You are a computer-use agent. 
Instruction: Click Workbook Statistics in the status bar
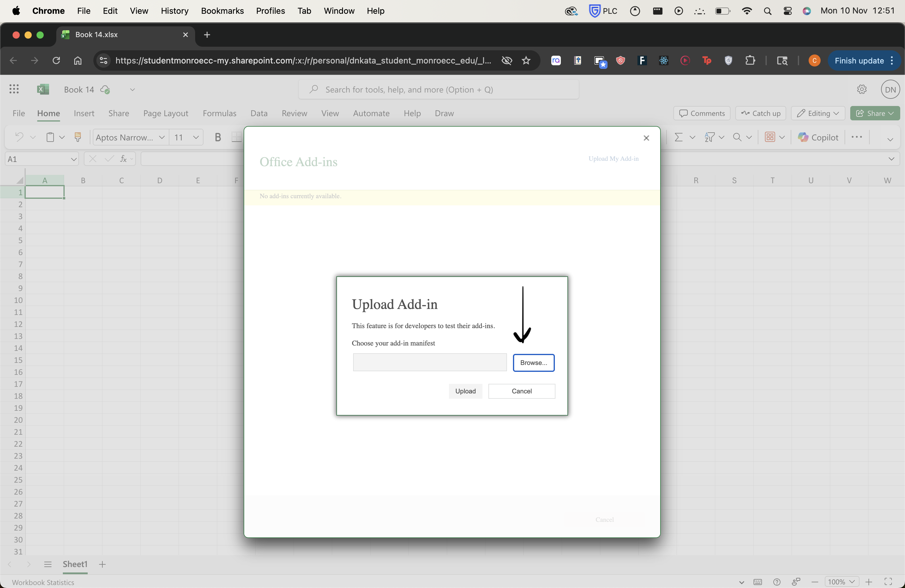(x=42, y=582)
